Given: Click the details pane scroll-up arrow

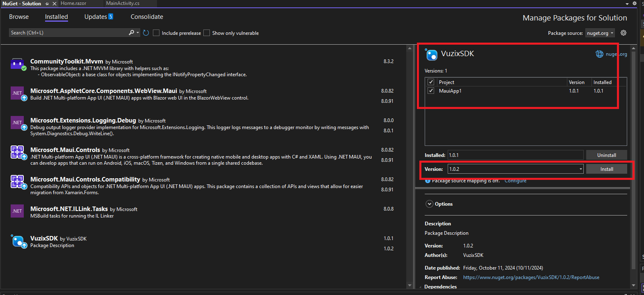Looking at the screenshot, I should coord(633,48).
